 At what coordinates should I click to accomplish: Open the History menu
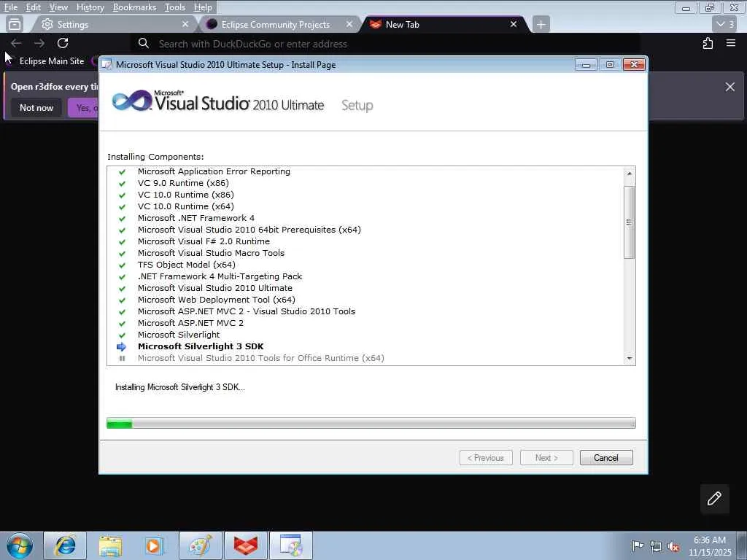click(x=90, y=7)
